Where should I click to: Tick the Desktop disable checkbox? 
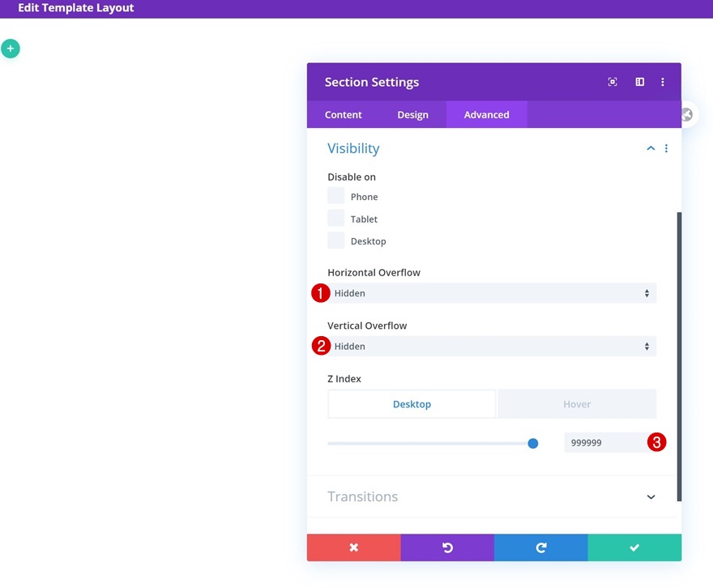click(336, 241)
